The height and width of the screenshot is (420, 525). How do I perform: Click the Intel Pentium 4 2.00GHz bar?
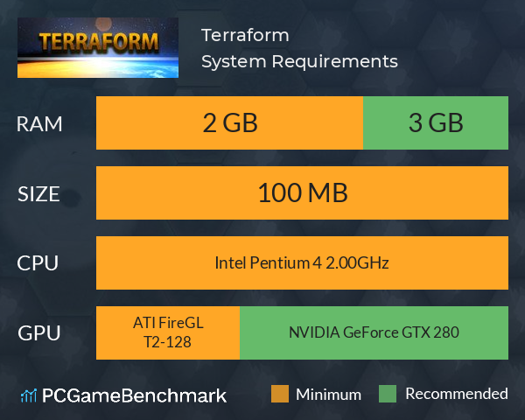click(x=302, y=262)
